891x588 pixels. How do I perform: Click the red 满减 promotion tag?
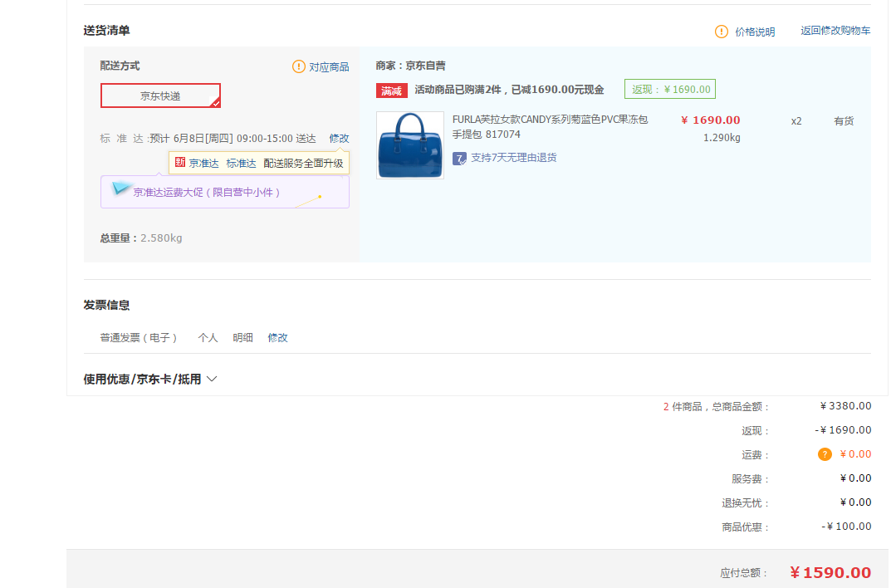click(x=391, y=91)
